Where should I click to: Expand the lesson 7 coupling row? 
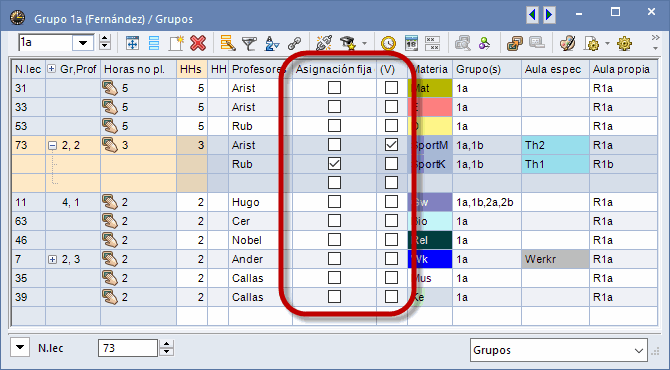[52, 259]
